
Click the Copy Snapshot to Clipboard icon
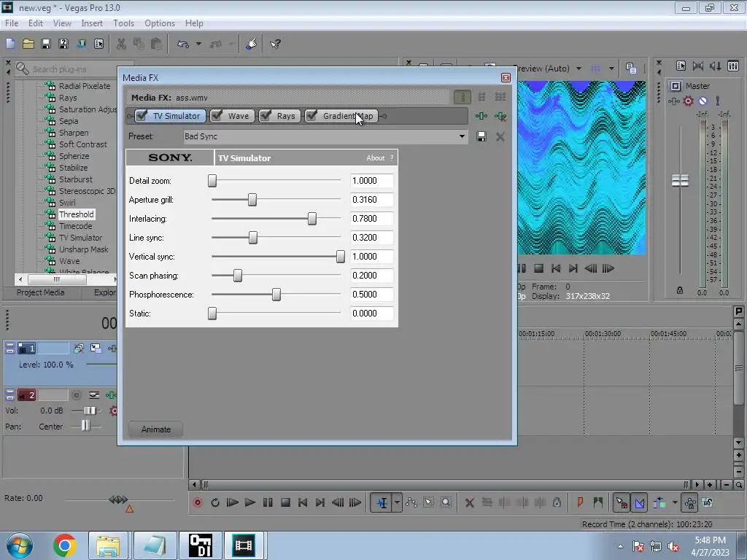631,69
